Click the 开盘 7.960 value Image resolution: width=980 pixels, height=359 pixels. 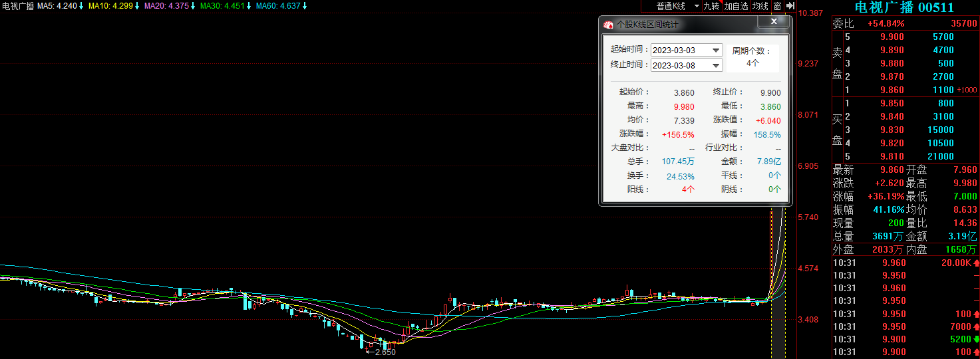pos(964,170)
